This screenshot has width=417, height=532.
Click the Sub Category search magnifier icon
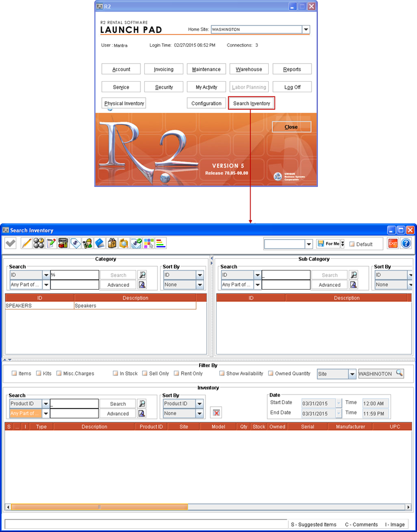click(354, 275)
